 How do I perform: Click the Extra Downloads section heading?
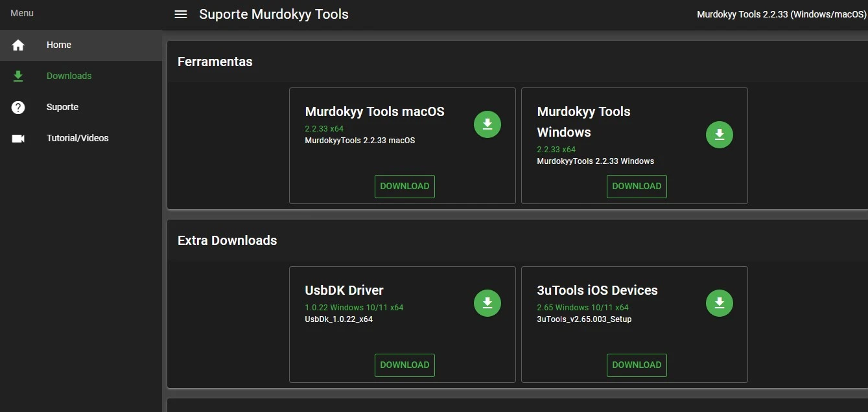point(227,241)
